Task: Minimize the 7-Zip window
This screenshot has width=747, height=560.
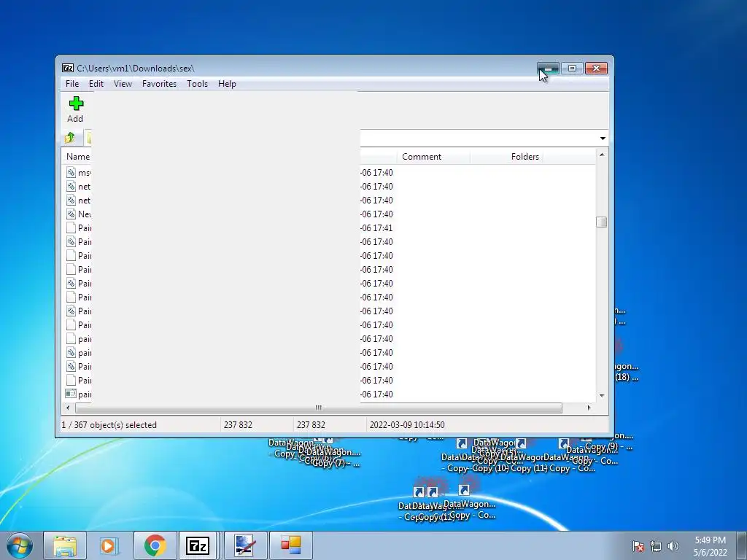Action: 548,69
